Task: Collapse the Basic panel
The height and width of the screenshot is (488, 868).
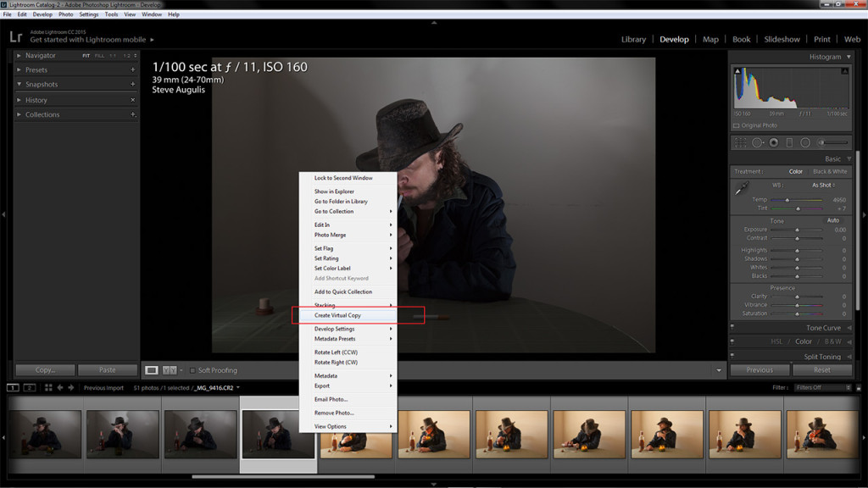Action: coord(832,158)
